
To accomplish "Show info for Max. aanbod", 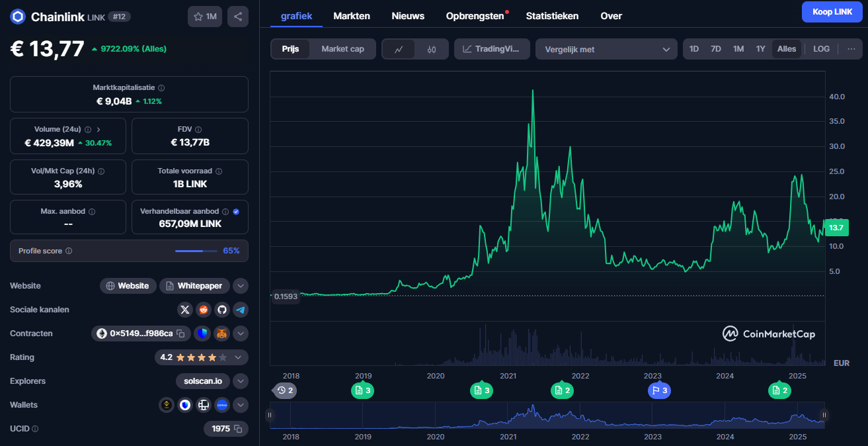I will 92,212.
